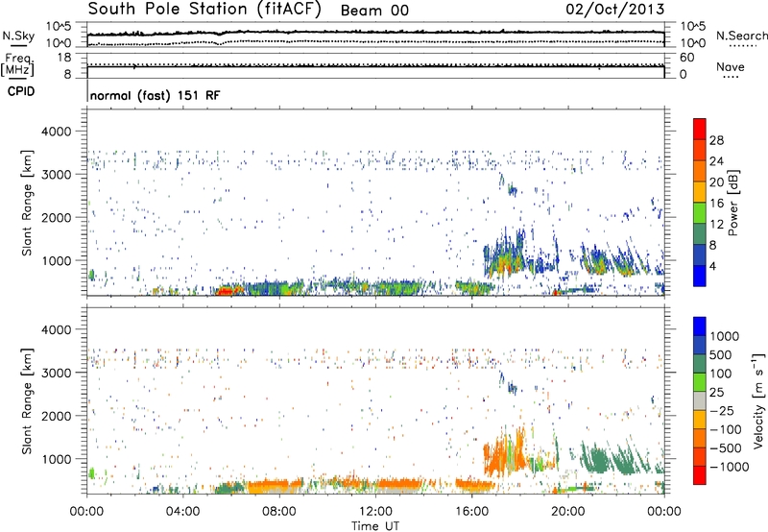The image size is (768, 532).
Task: Click the '4000' tick on power panel
Action: coord(57,132)
